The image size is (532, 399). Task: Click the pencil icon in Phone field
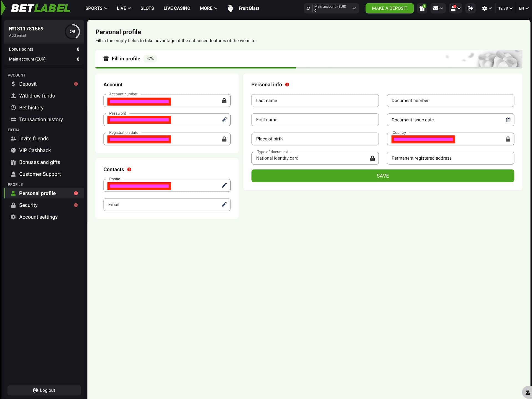pyautogui.click(x=224, y=185)
